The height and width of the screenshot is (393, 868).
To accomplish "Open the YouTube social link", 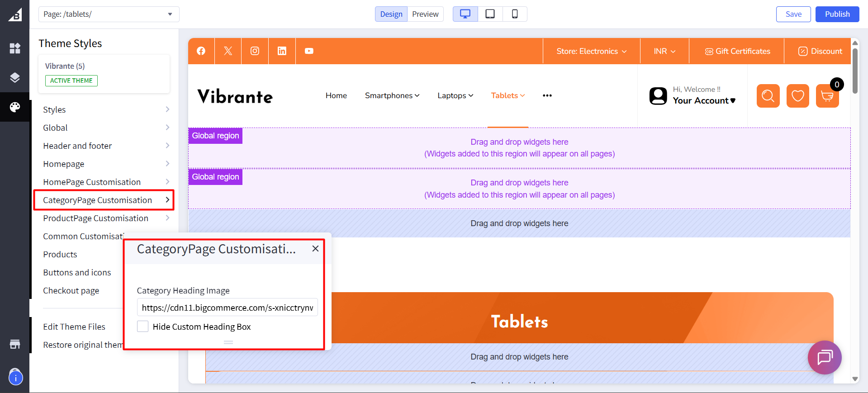I will pyautogui.click(x=309, y=51).
